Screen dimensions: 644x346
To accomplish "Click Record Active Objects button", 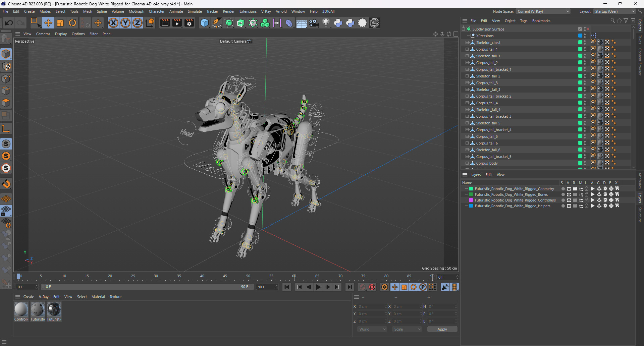I will point(363,287).
